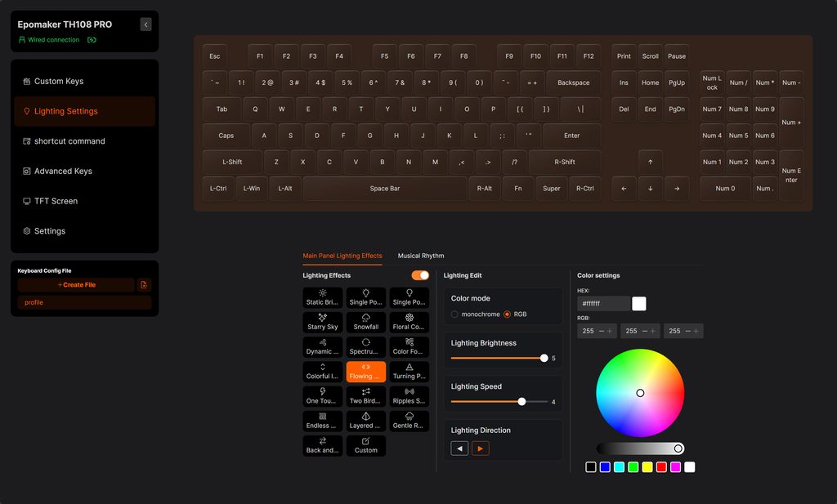837x504 pixels.
Task: Open the Settings section in the sidebar
Action: pyautogui.click(x=85, y=231)
